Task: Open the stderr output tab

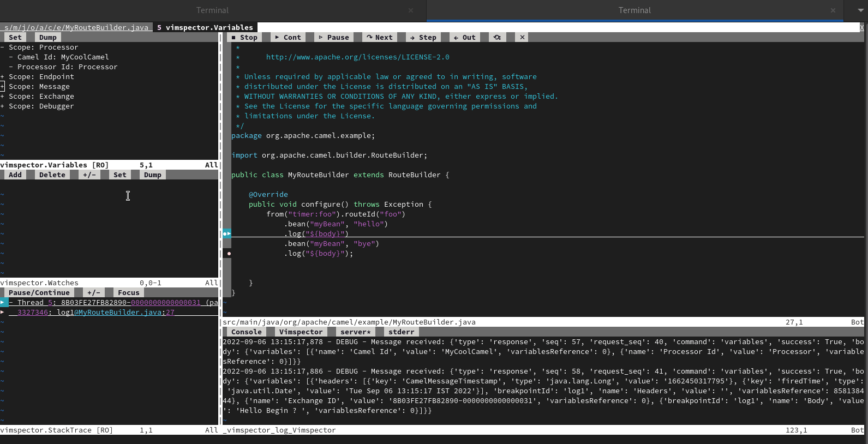Action: pyautogui.click(x=401, y=332)
